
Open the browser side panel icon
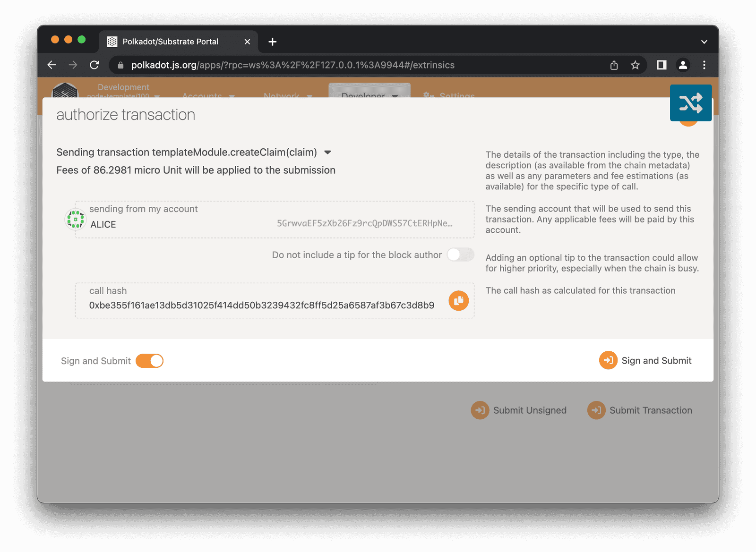point(661,65)
